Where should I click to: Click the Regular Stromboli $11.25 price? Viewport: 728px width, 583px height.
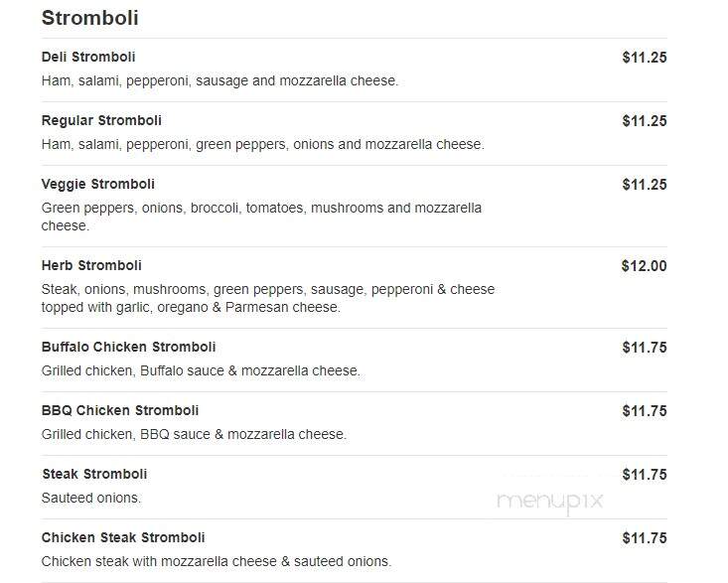[645, 121]
